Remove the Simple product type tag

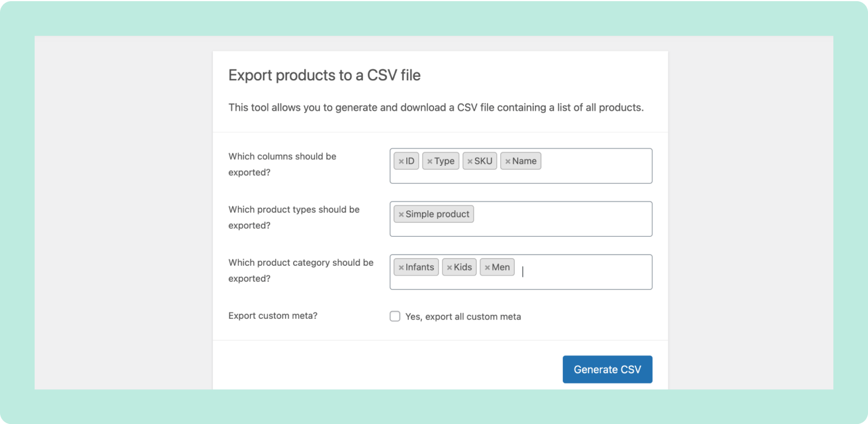click(x=401, y=214)
